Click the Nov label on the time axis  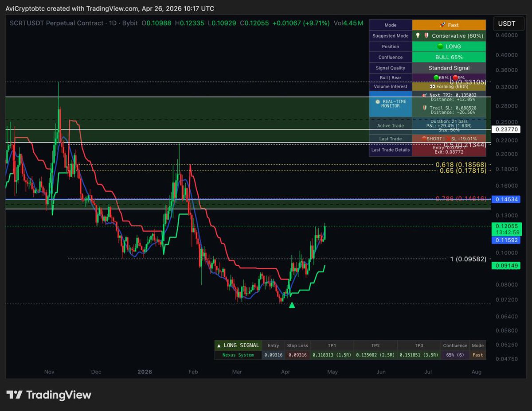(x=49, y=372)
